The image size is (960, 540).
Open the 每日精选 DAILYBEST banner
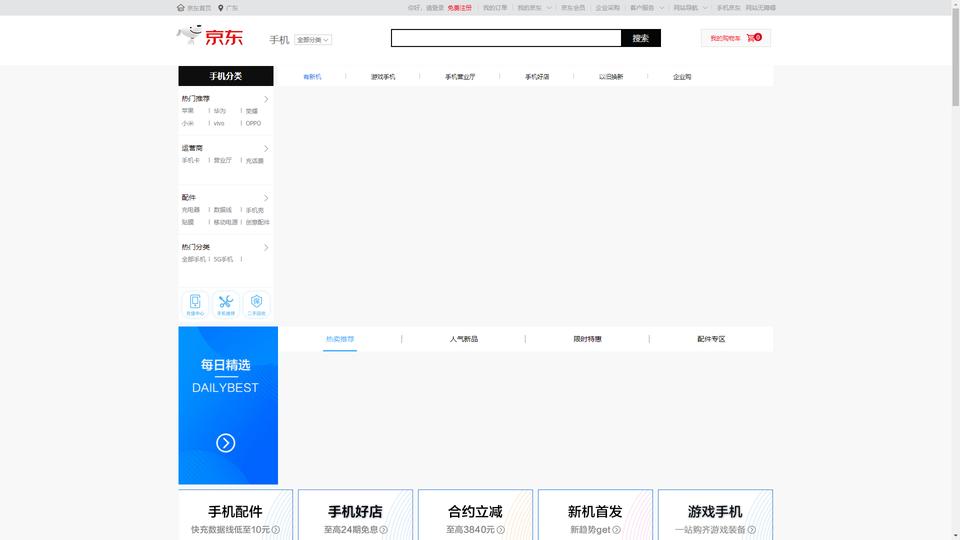228,405
